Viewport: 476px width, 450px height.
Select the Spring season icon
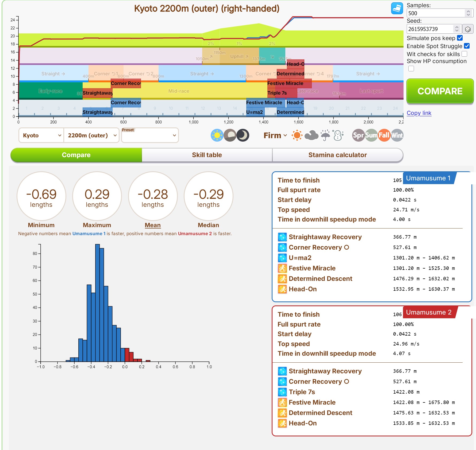[358, 135]
